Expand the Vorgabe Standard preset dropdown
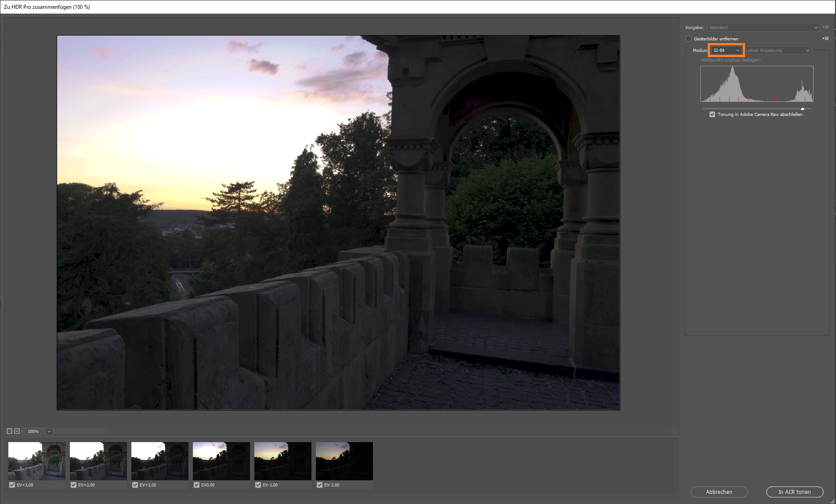This screenshot has height=504, width=836. point(763,27)
